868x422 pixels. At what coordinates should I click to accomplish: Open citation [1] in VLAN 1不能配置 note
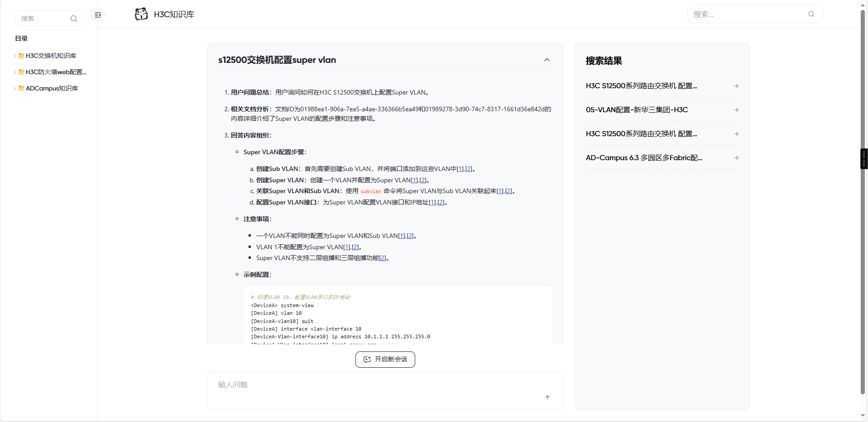[347, 247]
